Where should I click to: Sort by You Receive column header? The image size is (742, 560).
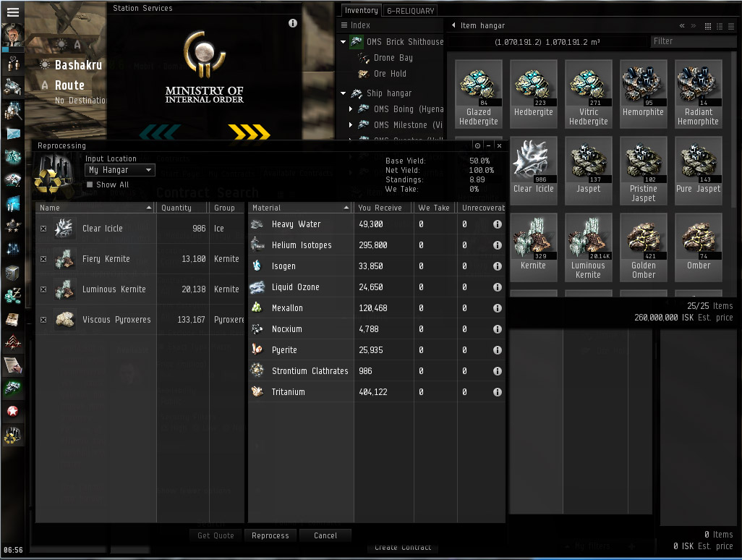(383, 208)
